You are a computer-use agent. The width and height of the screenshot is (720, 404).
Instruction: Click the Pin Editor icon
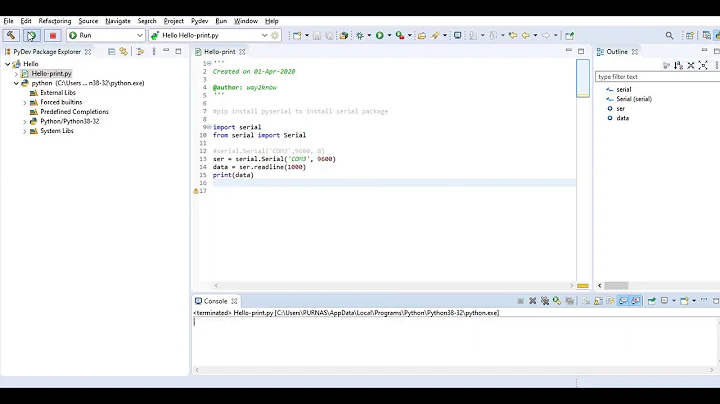pos(569,35)
